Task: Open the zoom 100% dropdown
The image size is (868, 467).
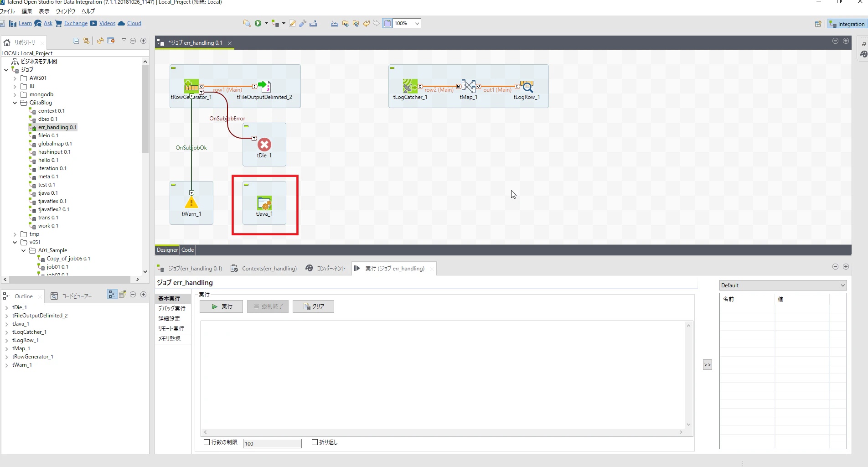Action: click(x=417, y=23)
